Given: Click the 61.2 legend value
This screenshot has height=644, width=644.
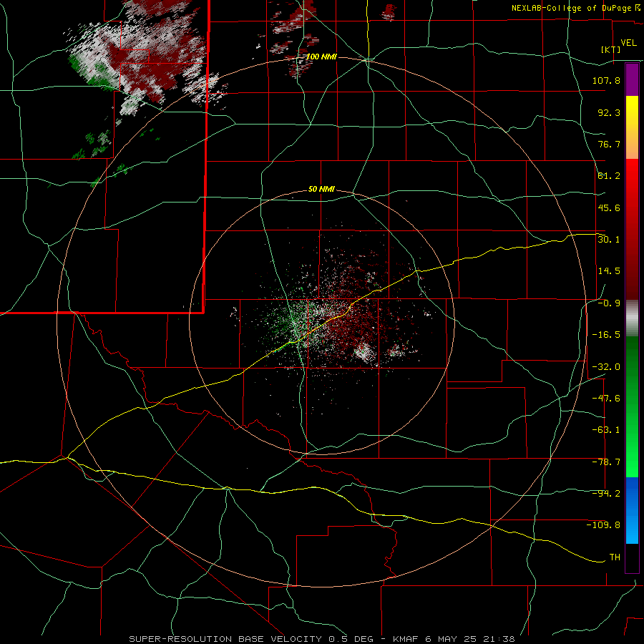Looking at the screenshot, I should [x=609, y=176].
